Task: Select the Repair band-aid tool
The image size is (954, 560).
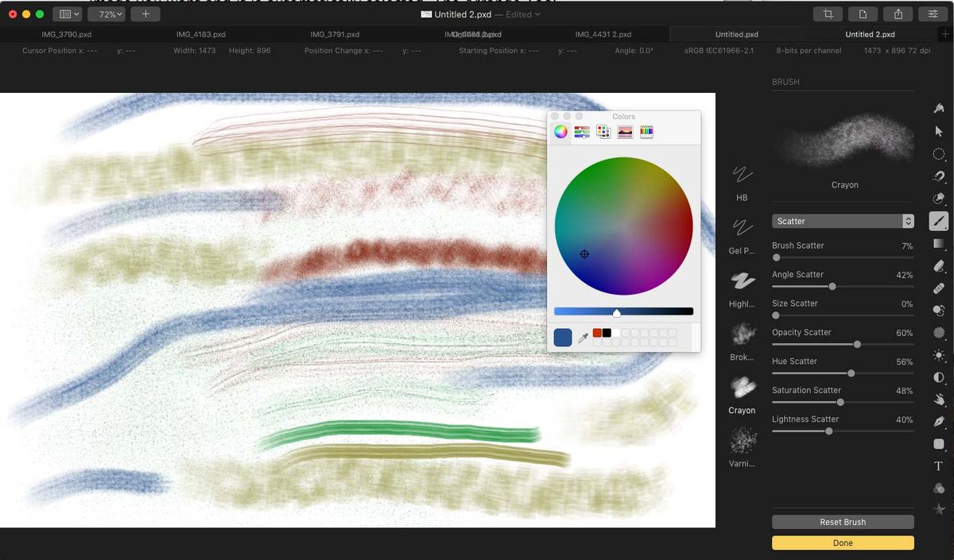Action: pyautogui.click(x=938, y=288)
